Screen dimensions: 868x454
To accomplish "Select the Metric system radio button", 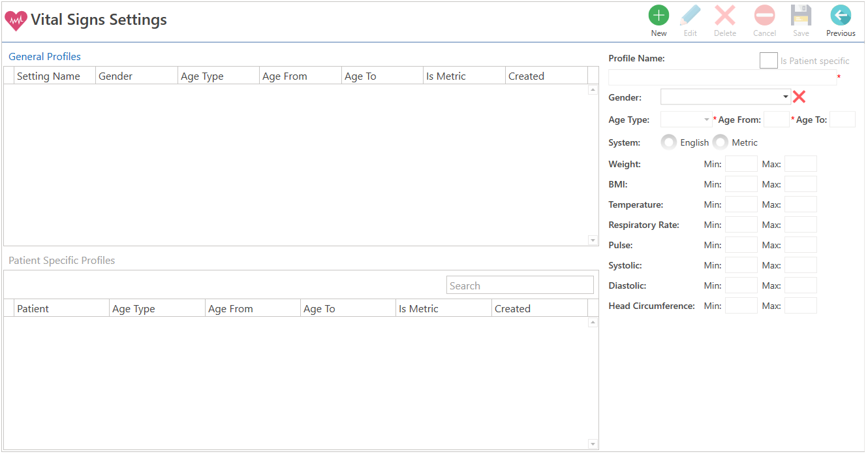I will 720,142.
